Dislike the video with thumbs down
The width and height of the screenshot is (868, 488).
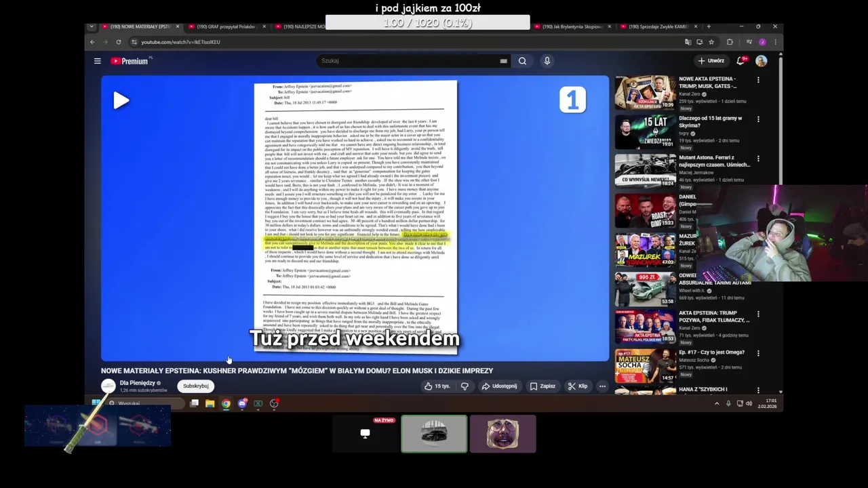[x=465, y=386]
